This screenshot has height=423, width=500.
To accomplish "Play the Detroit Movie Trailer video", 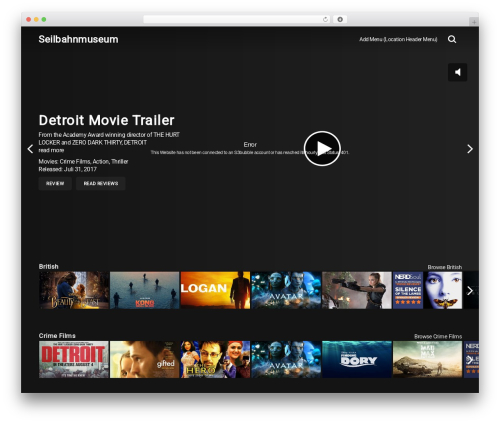I will point(322,148).
